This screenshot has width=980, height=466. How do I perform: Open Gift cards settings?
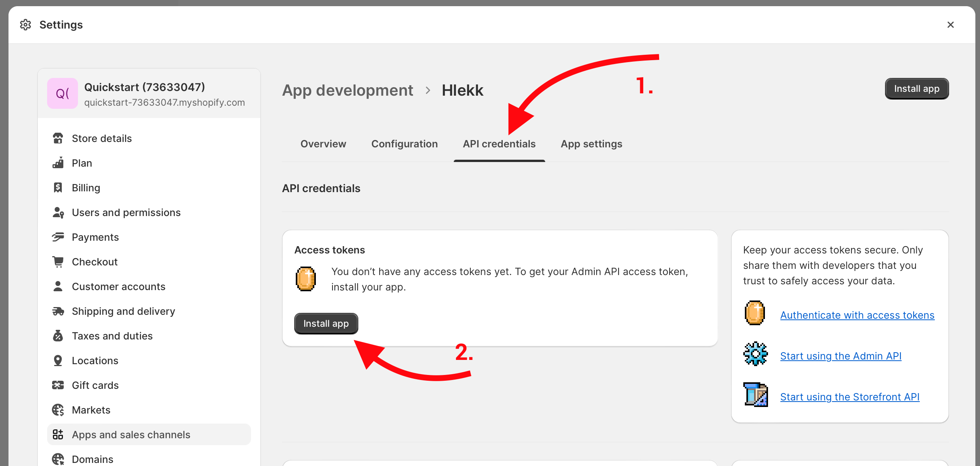pos(149,385)
